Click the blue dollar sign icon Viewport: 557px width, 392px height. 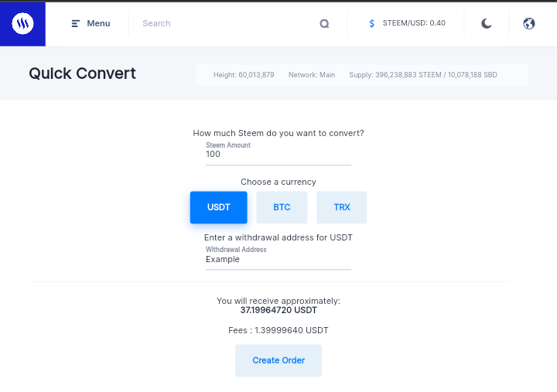point(371,23)
